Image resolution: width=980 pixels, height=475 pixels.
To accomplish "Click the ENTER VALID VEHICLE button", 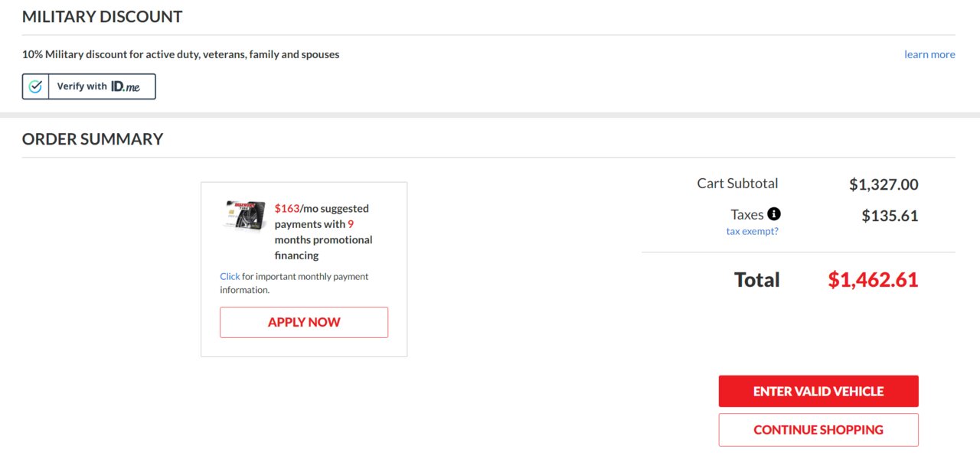I will 818,391.
